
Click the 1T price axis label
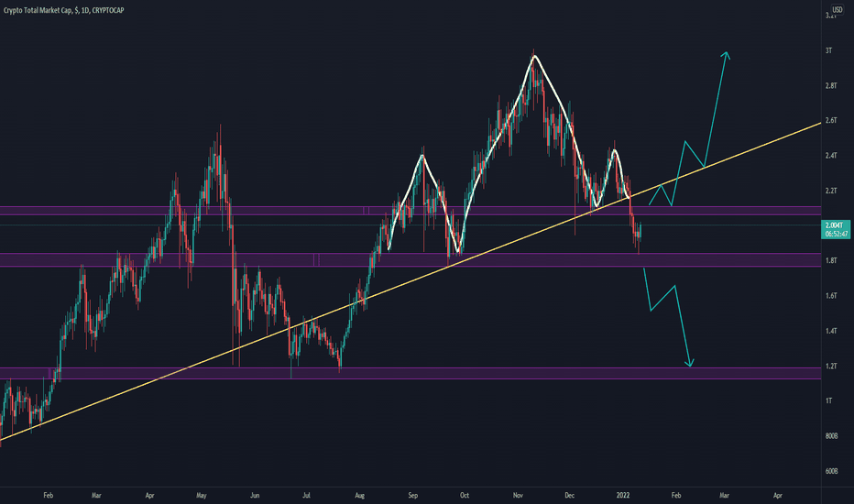(828, 400)
